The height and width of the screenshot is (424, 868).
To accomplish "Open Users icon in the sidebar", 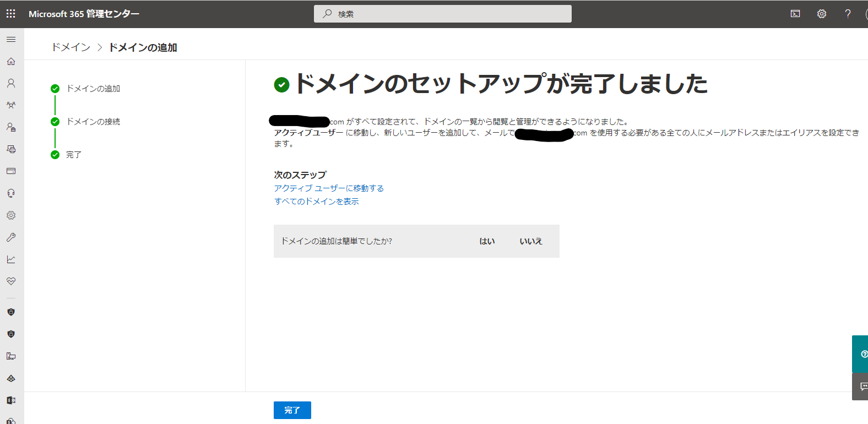I will [x=11, y=83].
